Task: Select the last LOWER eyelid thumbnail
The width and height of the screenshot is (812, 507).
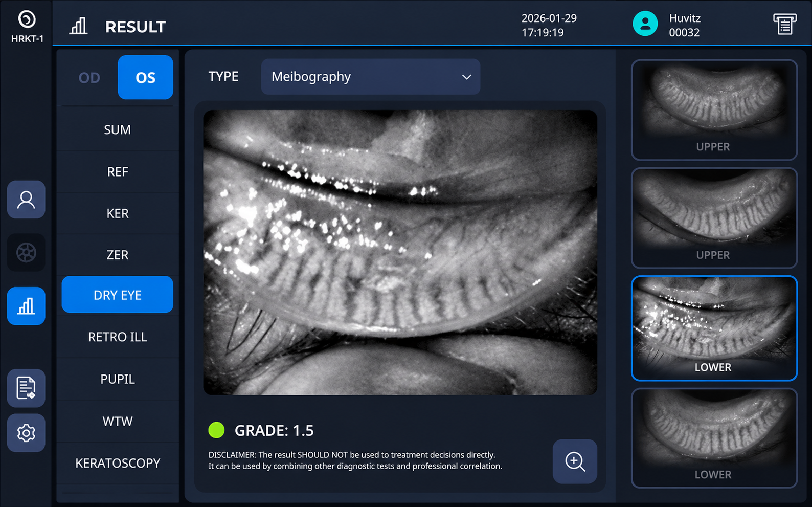Action: [x=714, y=438]
